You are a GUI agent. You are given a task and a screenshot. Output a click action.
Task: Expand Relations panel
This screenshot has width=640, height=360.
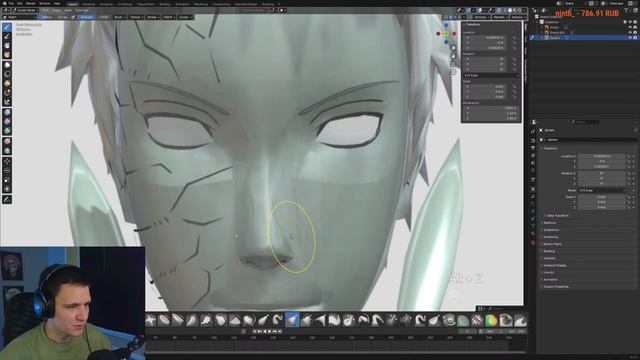[549, 222]
